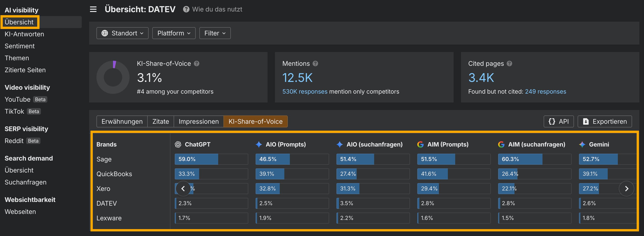644x236 pixels.
Task: Click the KI-Share-of-Voice info icon
Action: point(197,63)
